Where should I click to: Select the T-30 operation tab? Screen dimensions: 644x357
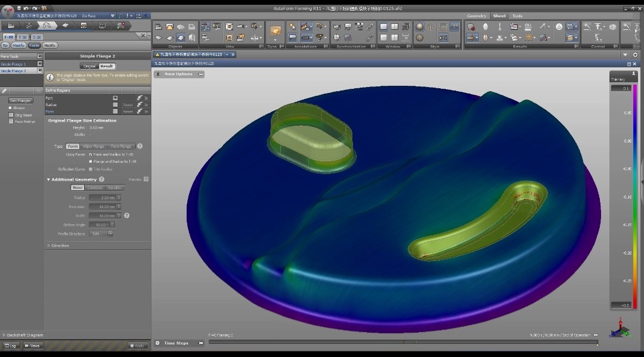click(22, 37)
